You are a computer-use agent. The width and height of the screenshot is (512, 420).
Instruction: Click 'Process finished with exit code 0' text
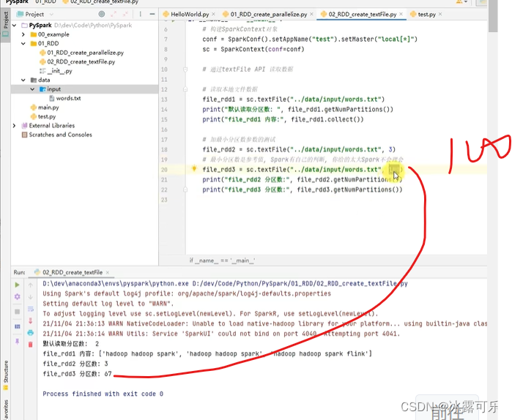pos(103,394)
